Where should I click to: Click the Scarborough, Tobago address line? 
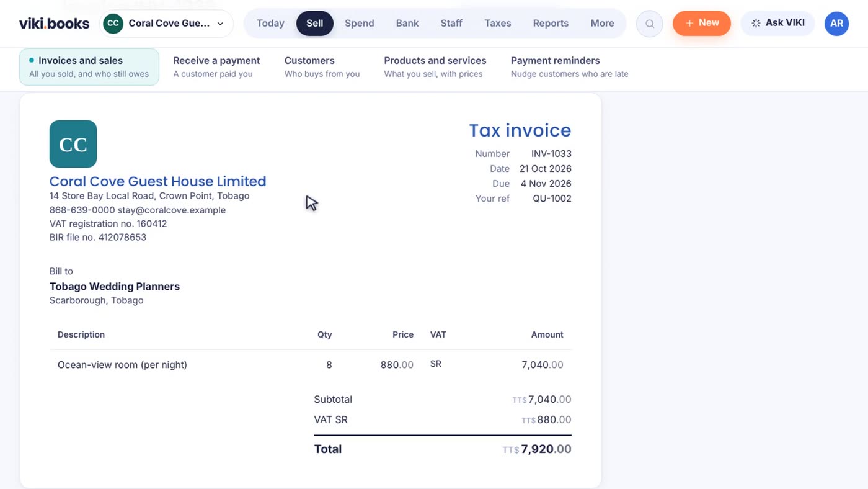(x=96, y=300)
